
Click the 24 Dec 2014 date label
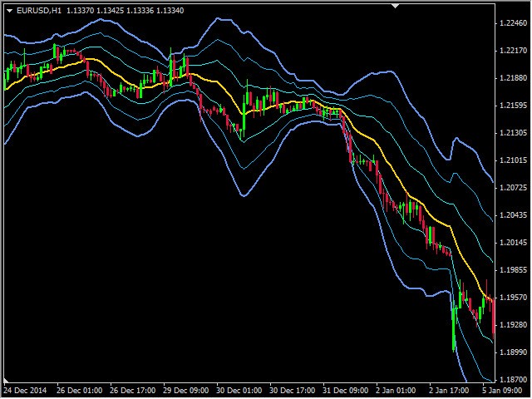pyautogui.click(x=25, y=389)
